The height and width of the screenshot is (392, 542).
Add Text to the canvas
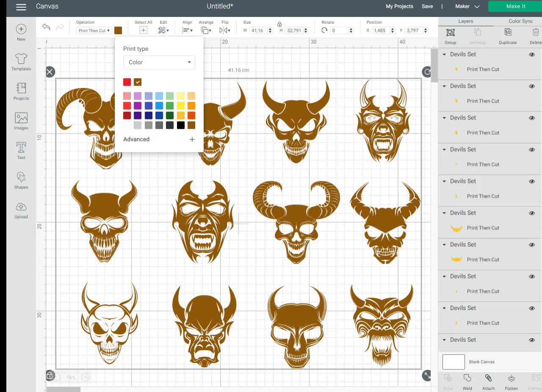(x=21, y=151)
